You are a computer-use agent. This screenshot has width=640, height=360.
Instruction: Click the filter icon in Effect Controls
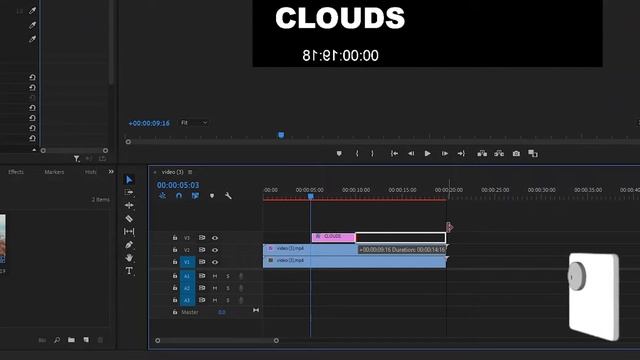[76, 158]
